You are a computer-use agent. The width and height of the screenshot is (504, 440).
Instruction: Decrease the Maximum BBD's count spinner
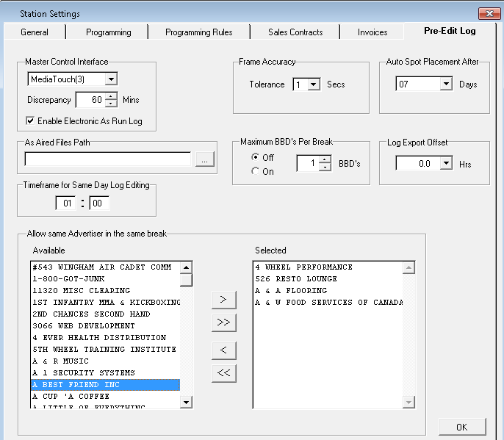click(325, 167)
